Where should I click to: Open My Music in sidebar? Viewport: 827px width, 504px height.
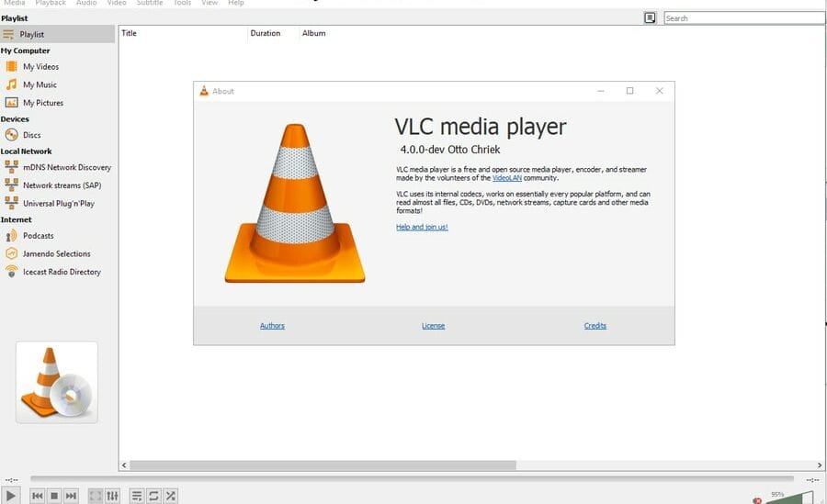coord(40,84)
